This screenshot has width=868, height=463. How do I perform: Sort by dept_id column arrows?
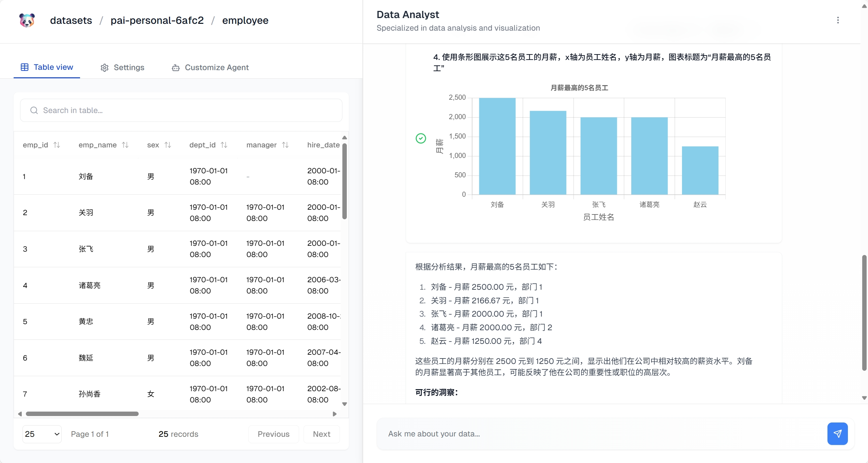click(224, 145)
